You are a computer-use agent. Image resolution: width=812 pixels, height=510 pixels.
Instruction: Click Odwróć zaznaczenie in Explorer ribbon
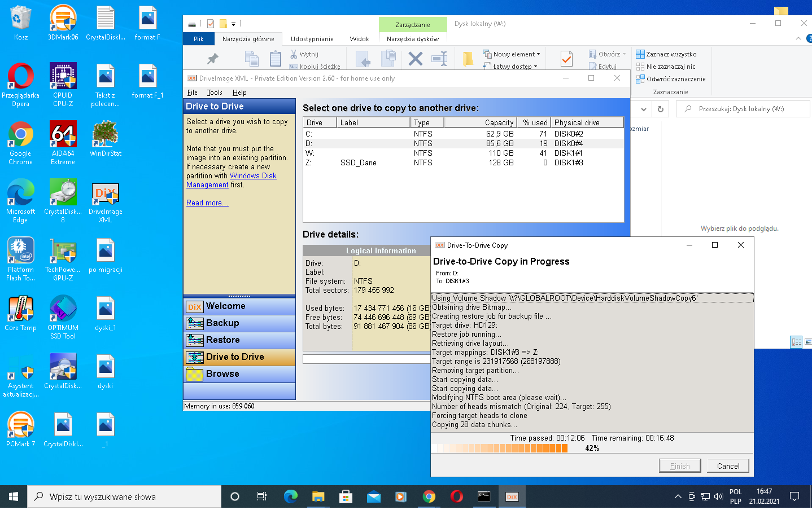(x=671, y=79)
